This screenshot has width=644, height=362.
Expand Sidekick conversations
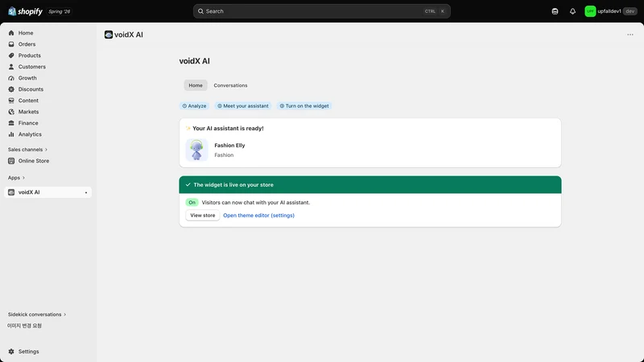[36, 315]
